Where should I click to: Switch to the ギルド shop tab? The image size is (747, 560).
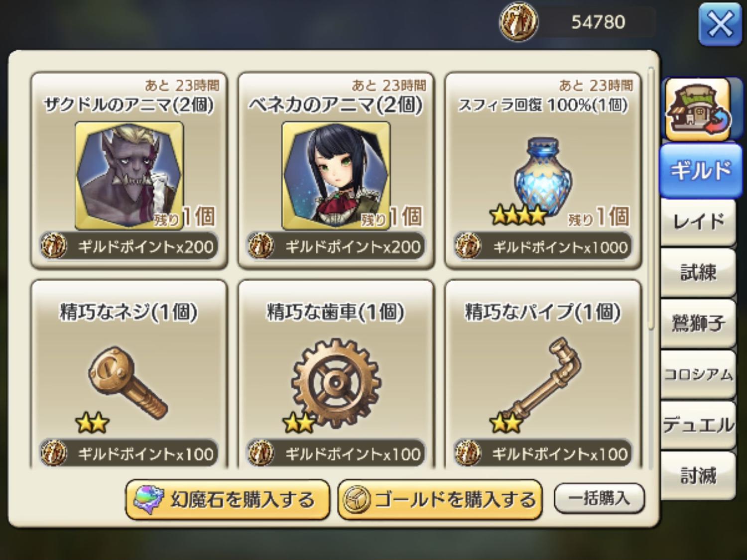click(x=699, y=170)
